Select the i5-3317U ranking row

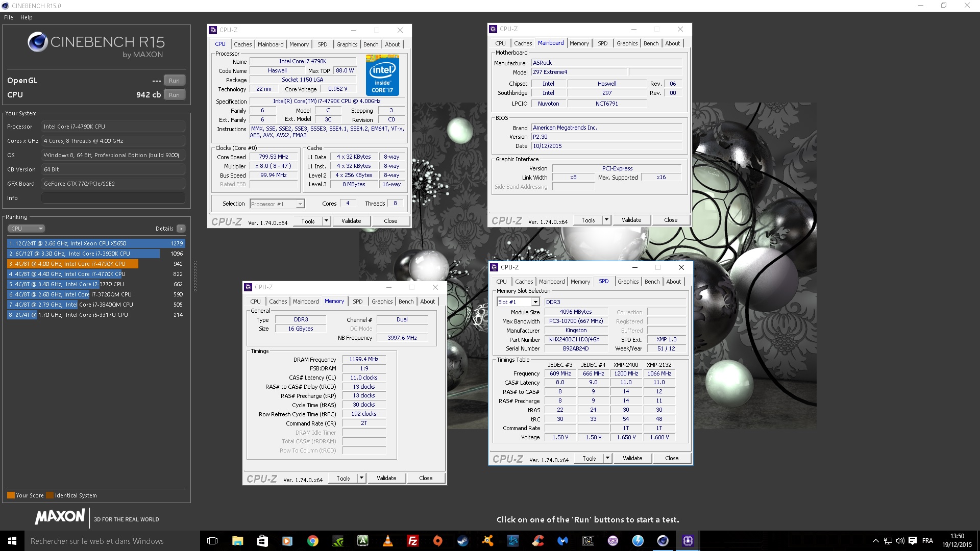coord(96,315)
